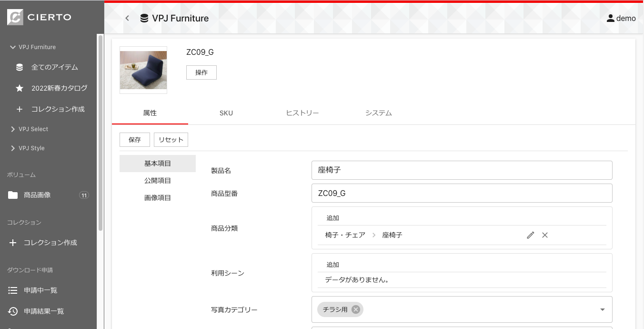Open 商品画像 volume

tap(37, 195)
